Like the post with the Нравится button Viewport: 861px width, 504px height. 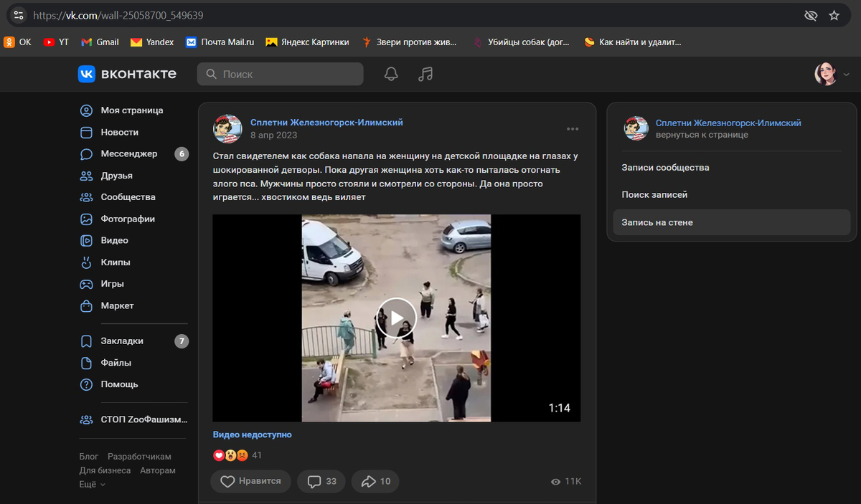tap(250, 482)
